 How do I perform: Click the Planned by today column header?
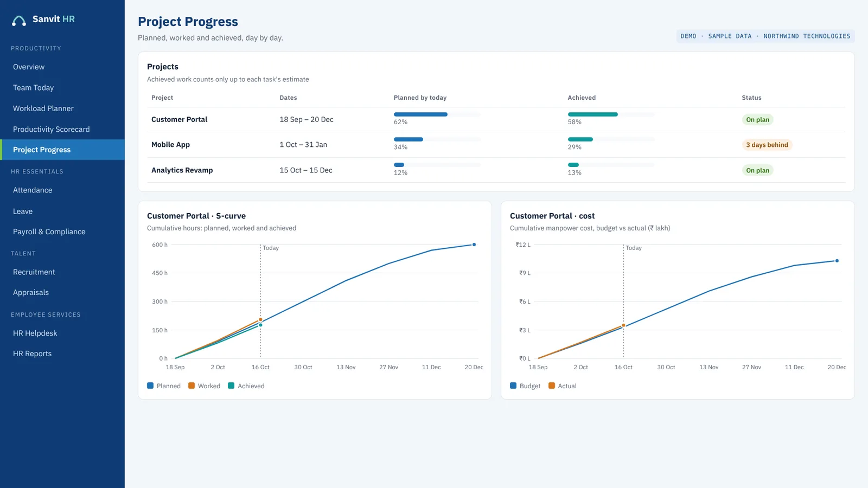[x=420, y=98]
